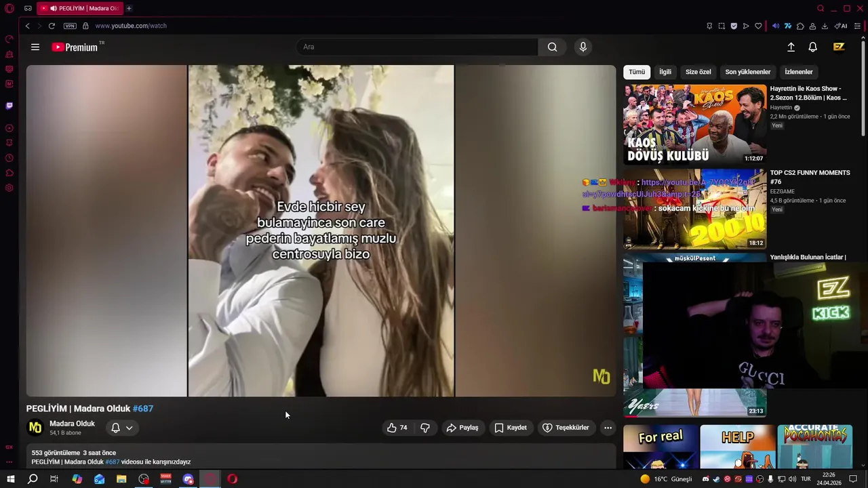
Task: Open the YouTube guide hamburger menu
Action: point(35,47)
